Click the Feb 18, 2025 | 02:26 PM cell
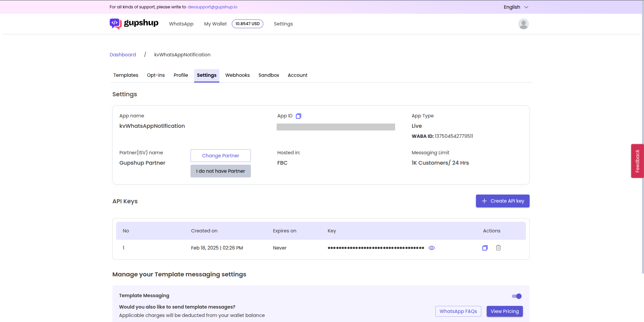Viewport: 644px width, 322px height. tap(217, 248)
